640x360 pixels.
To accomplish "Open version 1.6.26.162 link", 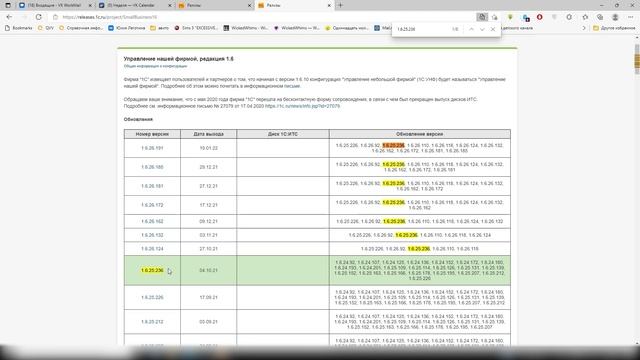I will coord(152,221).
